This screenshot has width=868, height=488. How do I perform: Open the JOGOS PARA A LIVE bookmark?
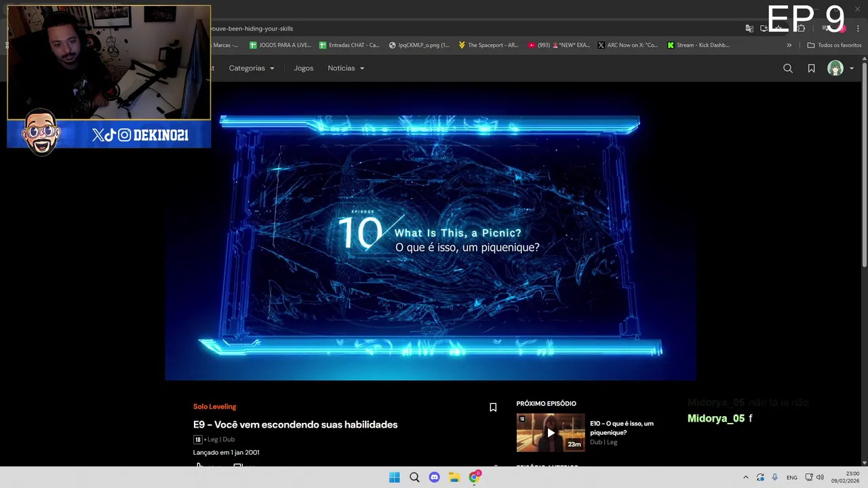tap(280, 45)
